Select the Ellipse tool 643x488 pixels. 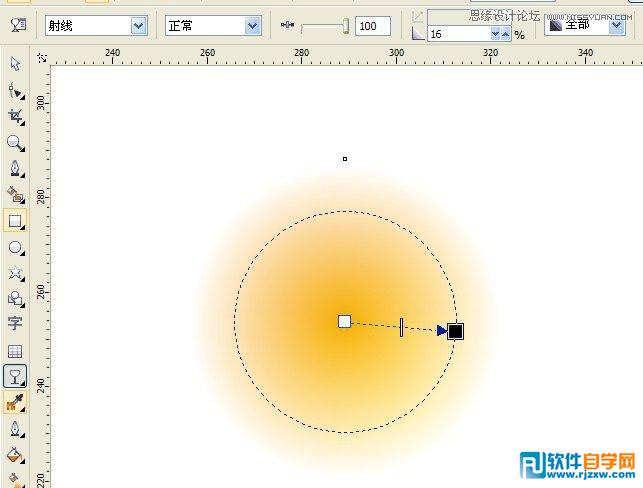pyautogui.click(x=16, y=248)
